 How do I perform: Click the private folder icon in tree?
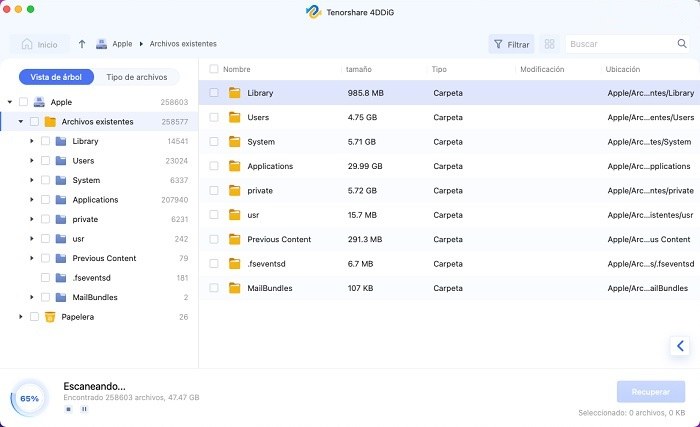[x=61, y=219]
